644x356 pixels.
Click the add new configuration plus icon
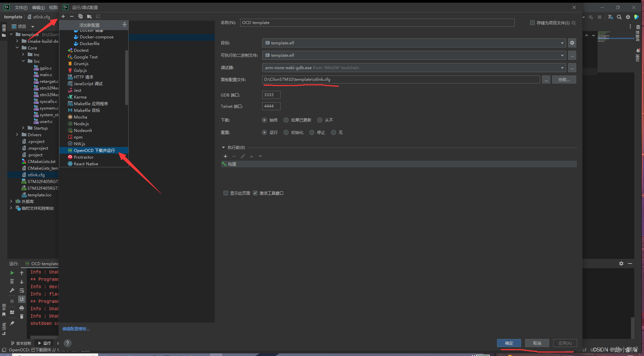[x=63, y=16]
